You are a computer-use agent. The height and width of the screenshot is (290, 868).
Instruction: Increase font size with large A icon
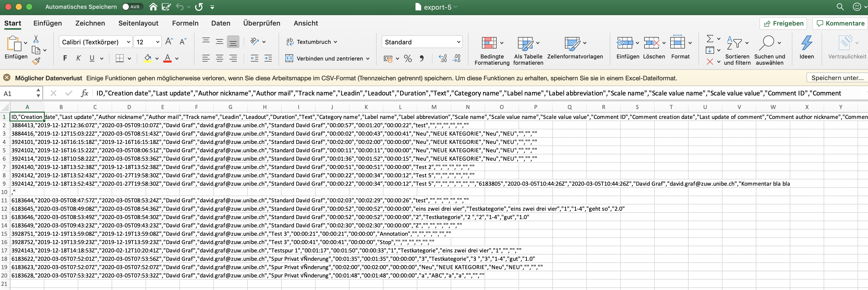click(169, 41)
